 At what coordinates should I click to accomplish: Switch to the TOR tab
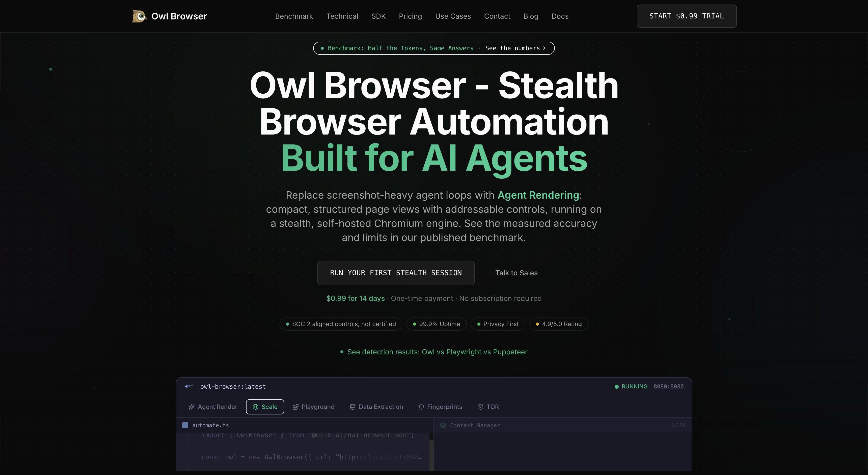pyautogui.click(x=488, y=407)
